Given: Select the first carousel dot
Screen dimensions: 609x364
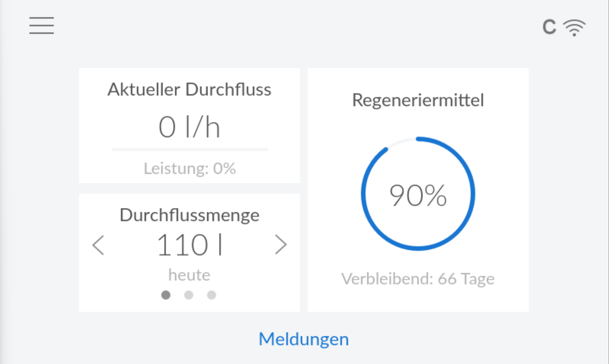Looking at the screenshot, I should [x=166, y=295].
